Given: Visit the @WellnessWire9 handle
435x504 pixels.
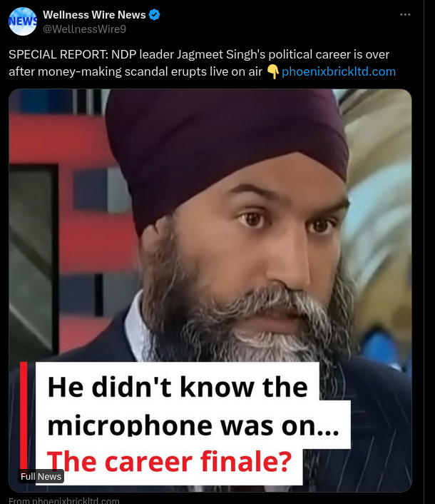Looking at the screenshot, I should pyautogui.click(x=84, y=29).
